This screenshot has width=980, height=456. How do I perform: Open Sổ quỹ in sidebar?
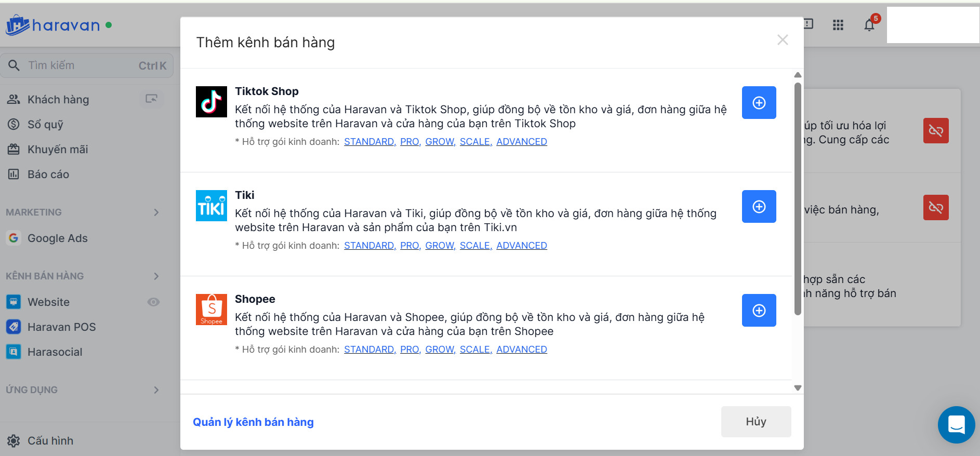coord(45,124)
